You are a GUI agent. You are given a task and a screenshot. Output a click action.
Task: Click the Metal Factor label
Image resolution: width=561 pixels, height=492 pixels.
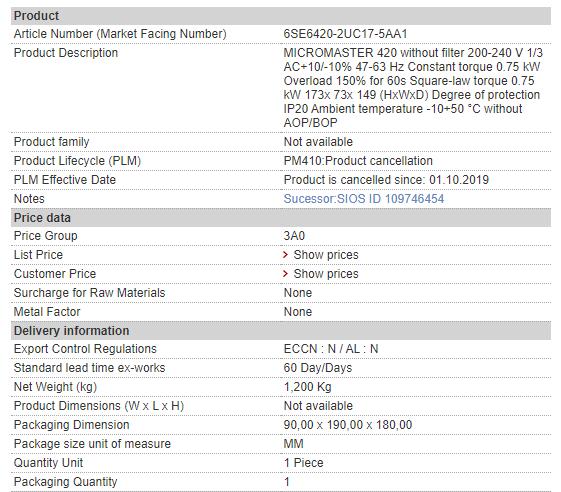coord(47,312)
